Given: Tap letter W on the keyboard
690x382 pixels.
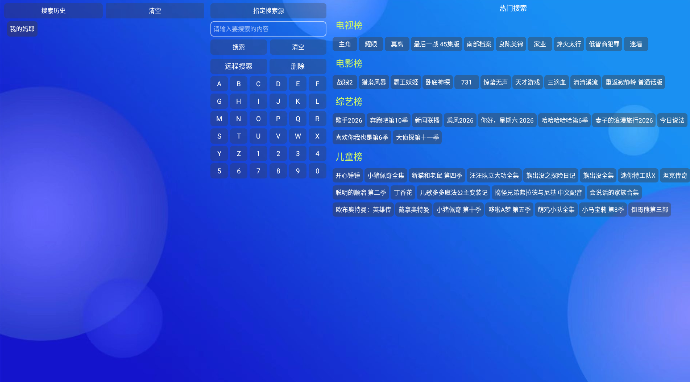Looking at the screenshot, I should pyautogui.click(x=297, y=136).
